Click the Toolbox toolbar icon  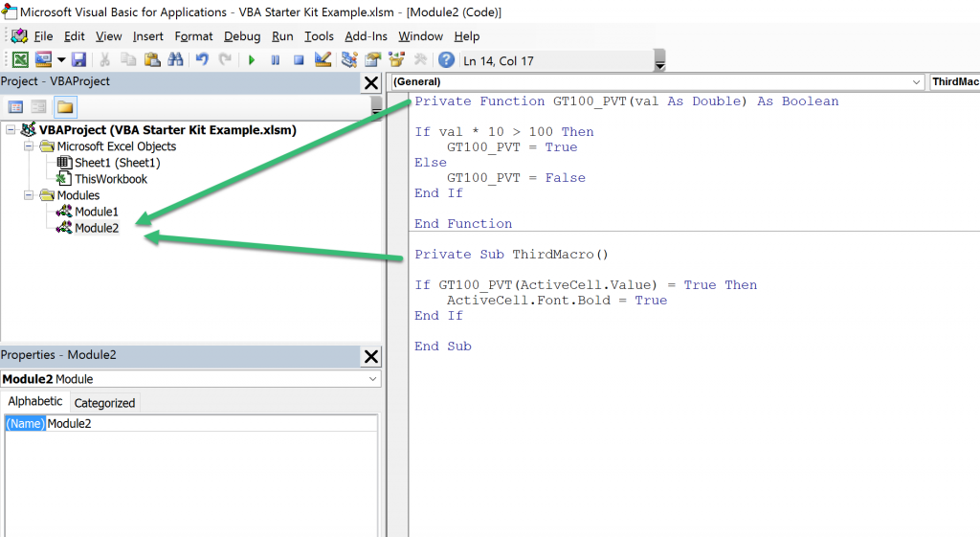[x=420, y=60]
